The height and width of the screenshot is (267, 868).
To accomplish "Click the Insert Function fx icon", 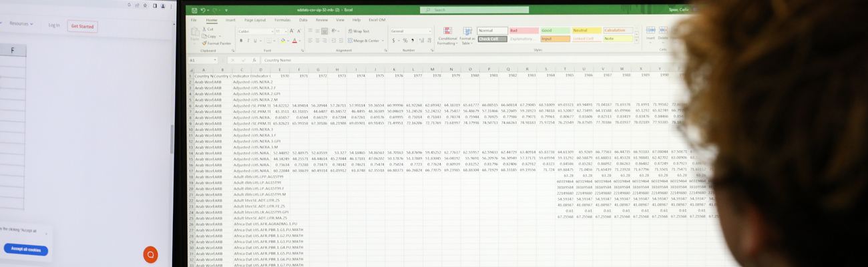I will pos(254,60).
